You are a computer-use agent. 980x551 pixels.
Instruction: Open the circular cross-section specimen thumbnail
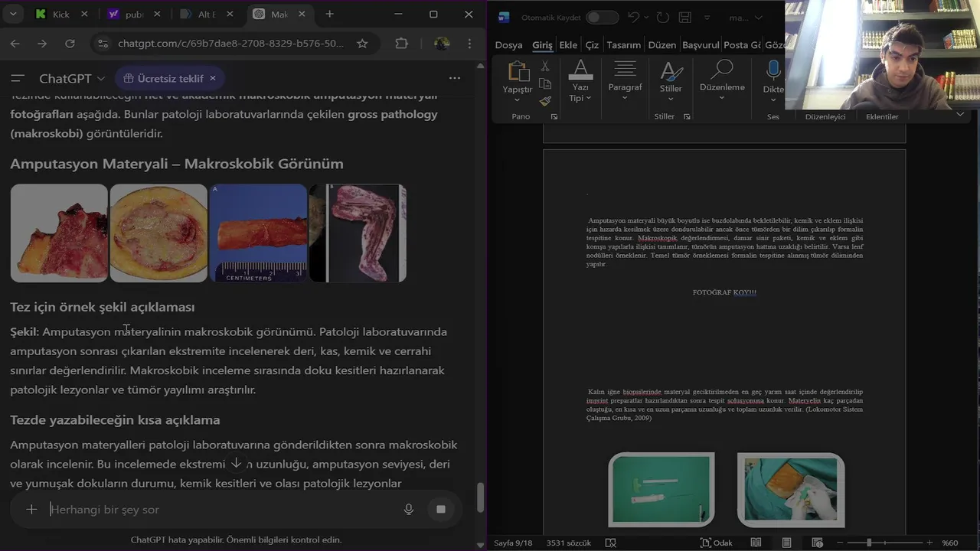(158, 233)
